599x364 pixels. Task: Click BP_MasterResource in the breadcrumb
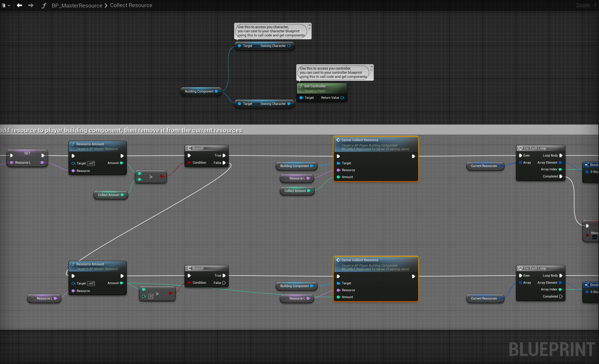77,5
